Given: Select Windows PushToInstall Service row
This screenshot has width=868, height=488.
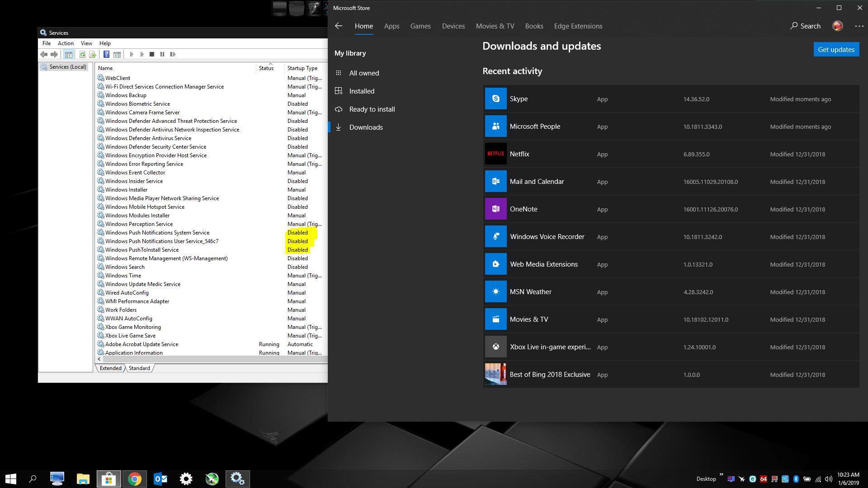Looking at the screenshot, I should (212, 250).
